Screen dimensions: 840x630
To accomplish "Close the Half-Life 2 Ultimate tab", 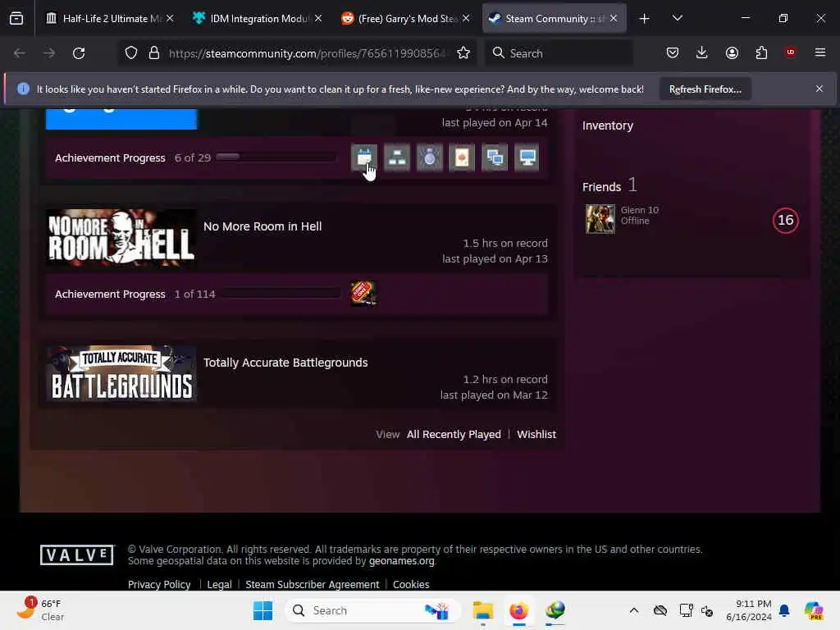I will (170, 19).
